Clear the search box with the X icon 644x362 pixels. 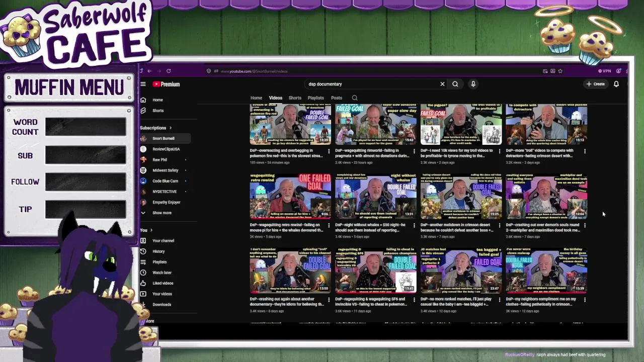tap(442, 84)
